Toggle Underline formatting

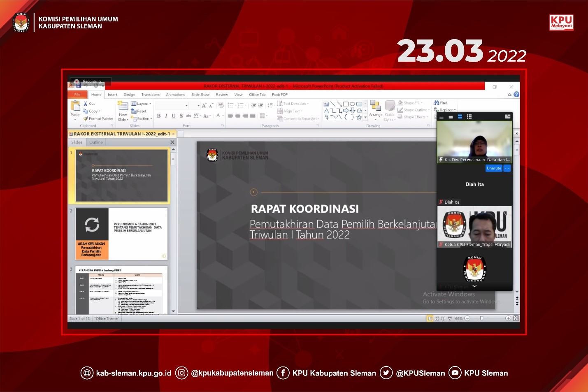[x=174, y=116]
